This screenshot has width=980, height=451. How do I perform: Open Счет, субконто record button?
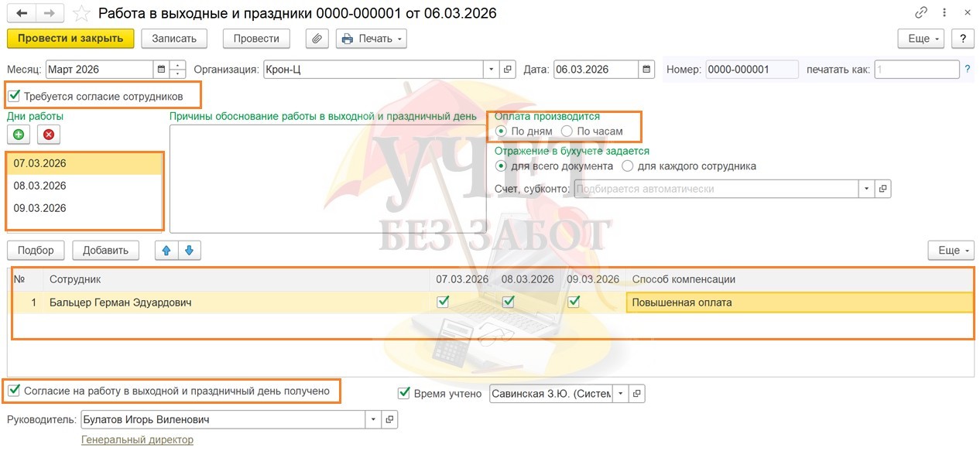[883, 189]
